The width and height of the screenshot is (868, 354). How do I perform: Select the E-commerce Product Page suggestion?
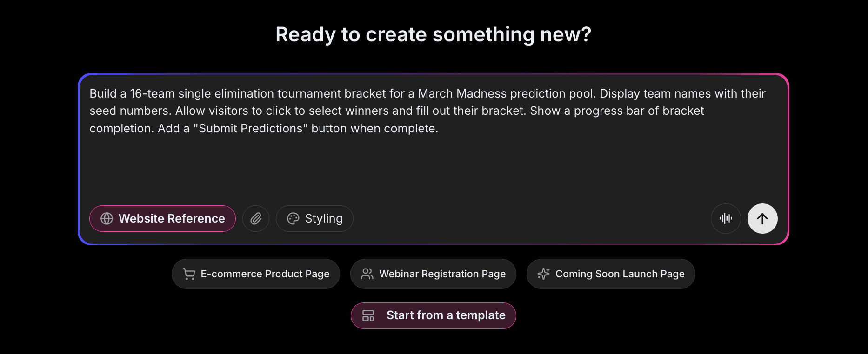(x=255, y=274)
